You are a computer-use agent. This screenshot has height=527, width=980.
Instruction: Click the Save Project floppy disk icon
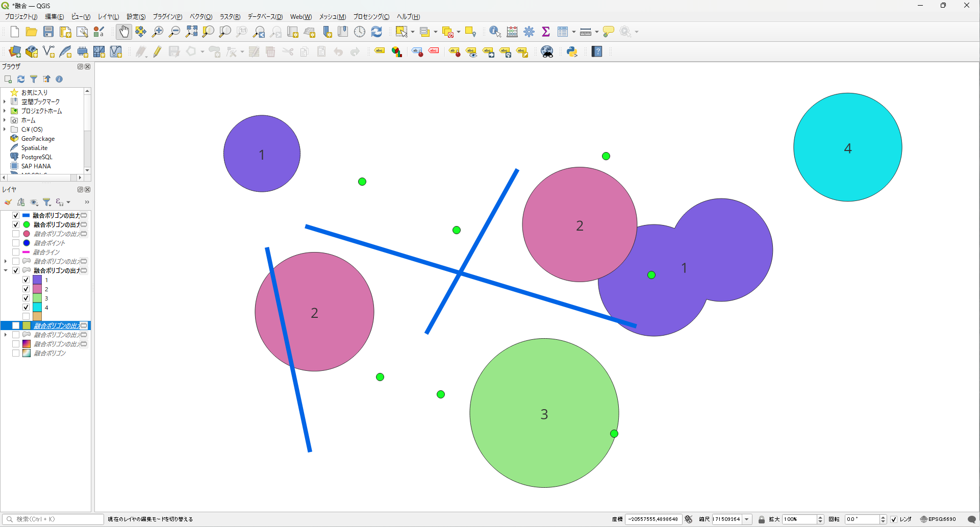point(48,32)
